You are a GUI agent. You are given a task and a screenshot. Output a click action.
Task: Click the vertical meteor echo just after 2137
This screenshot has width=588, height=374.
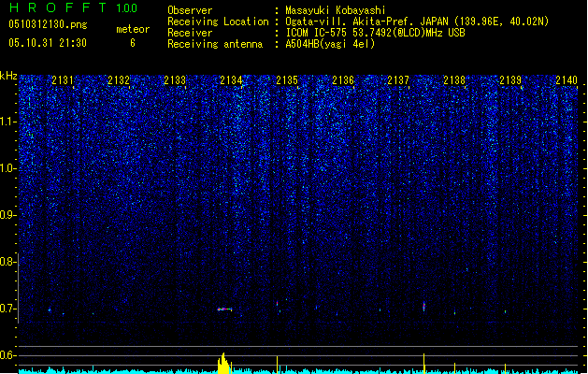tap(424, 306)
